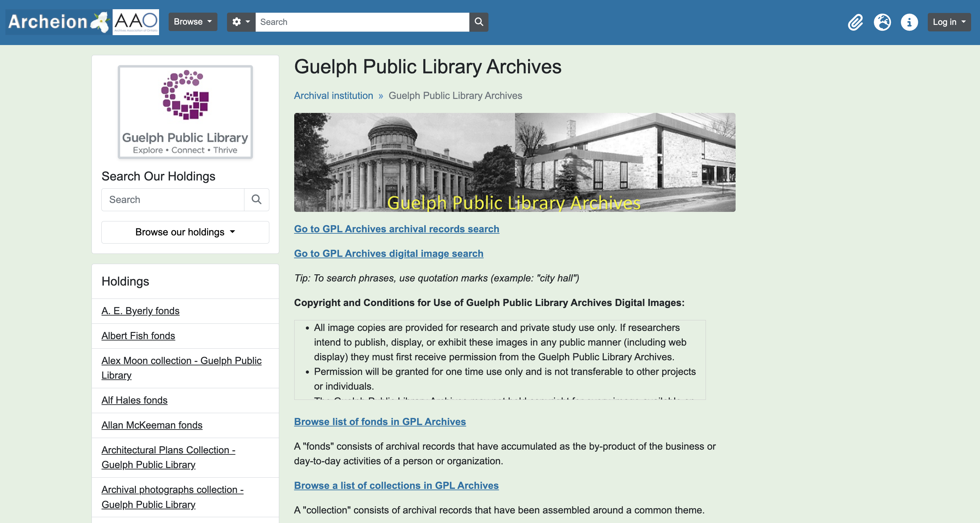Expand Browse our holdings dropdown
Image resolution: width=980 pixels, height=523 pixels.
185,232
